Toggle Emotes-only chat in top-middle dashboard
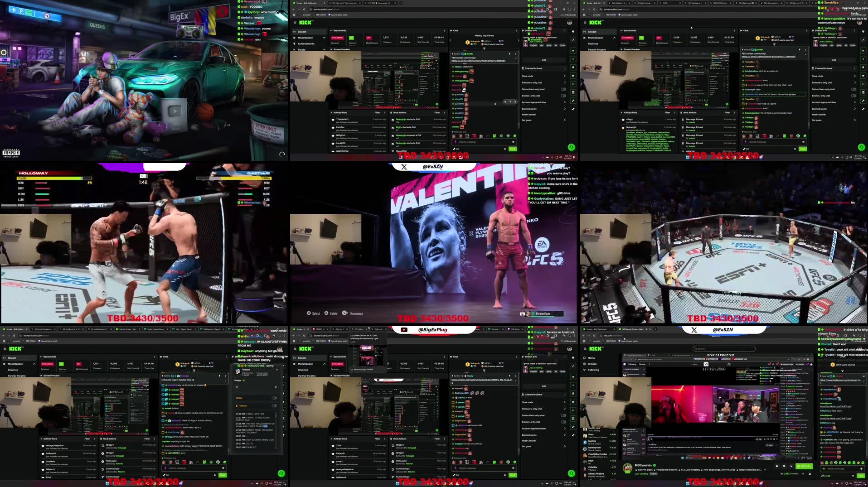Screen dimensions: 868x487 (563, 96)
